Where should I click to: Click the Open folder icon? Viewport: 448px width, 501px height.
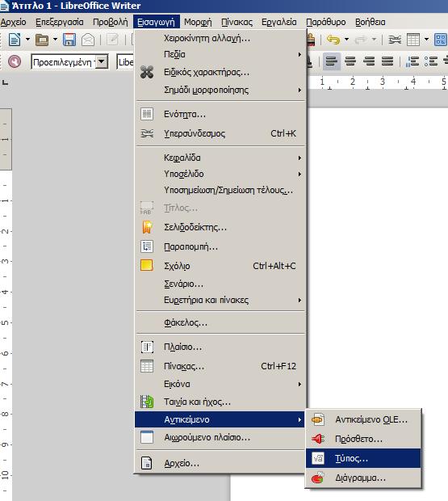(x=42, y=40)
